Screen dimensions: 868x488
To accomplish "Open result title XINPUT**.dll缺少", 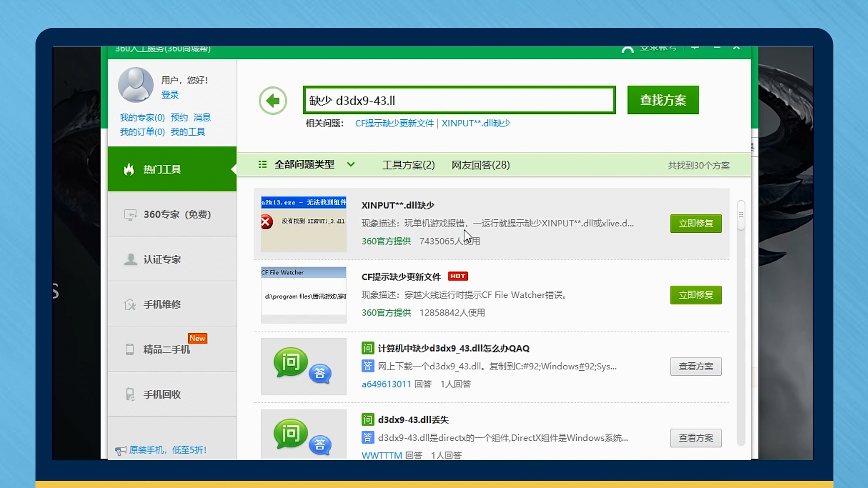I will 398,205.
